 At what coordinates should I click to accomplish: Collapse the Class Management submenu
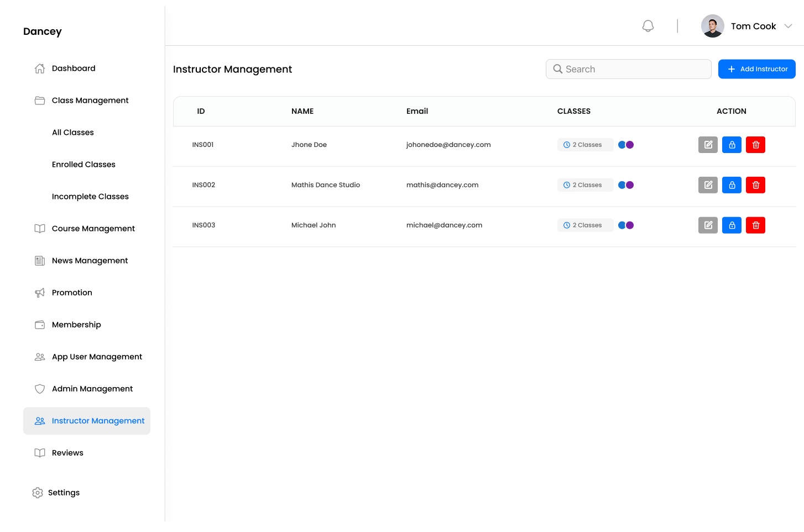pos(90,100)
